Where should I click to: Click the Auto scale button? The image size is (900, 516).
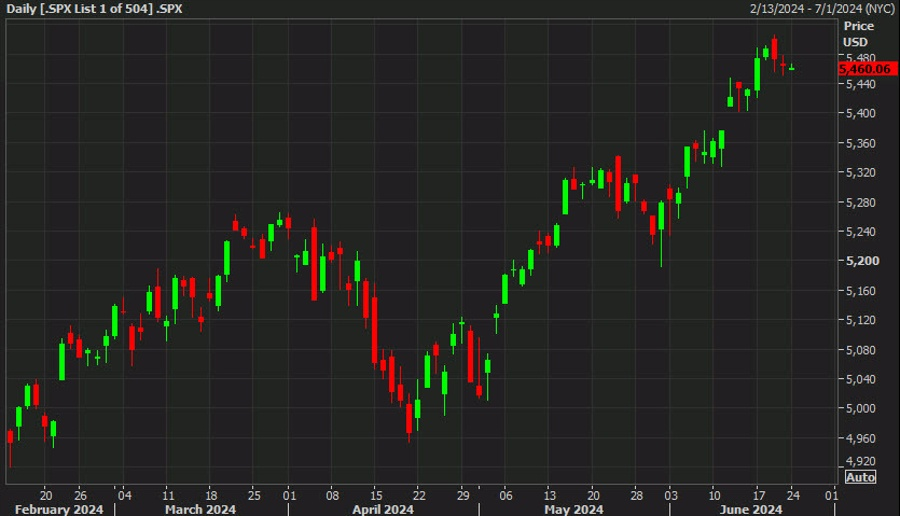(860, 477)
